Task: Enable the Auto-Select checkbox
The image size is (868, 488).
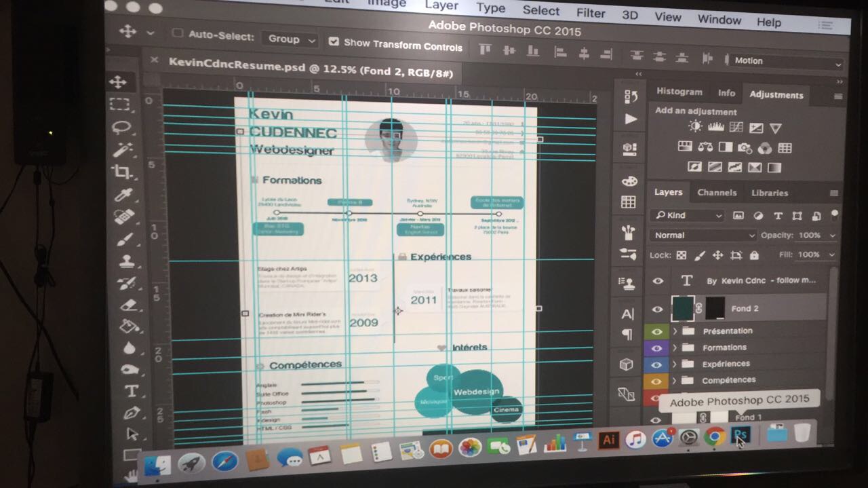Action: 178,33
